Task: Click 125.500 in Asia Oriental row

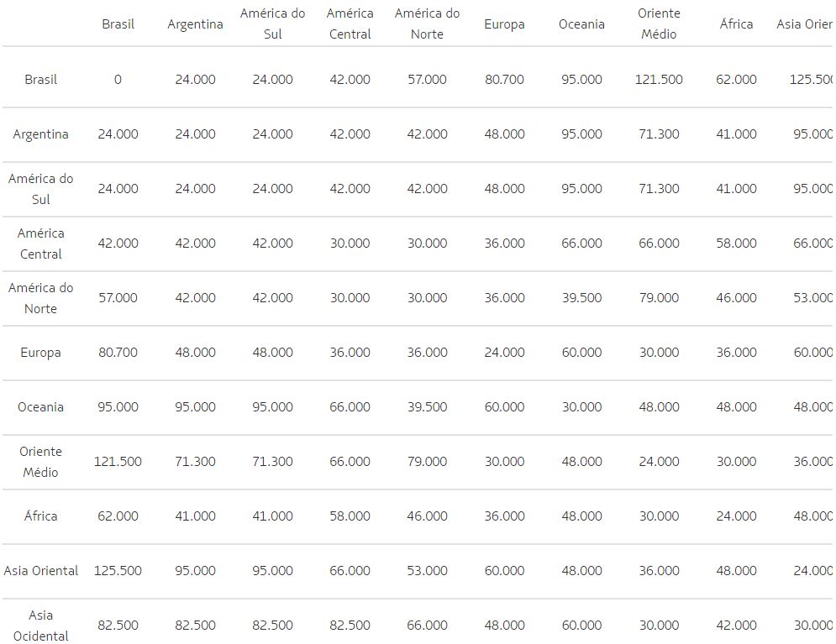Action: coord(118,570)
